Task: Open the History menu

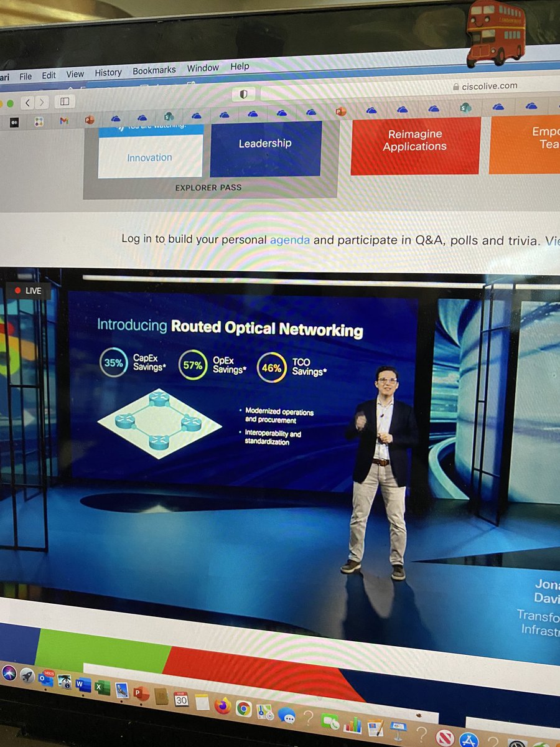Action: click(108, 72)
